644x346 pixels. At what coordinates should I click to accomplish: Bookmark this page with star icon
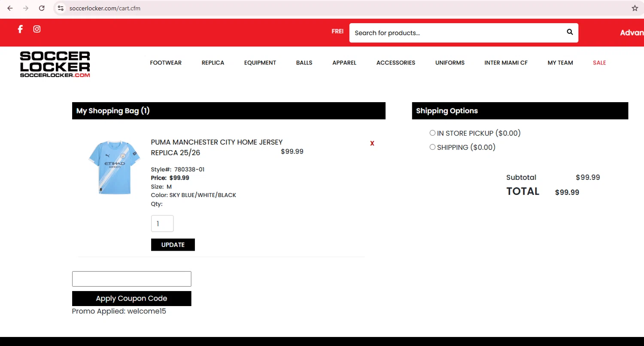[x=635, y=8]
